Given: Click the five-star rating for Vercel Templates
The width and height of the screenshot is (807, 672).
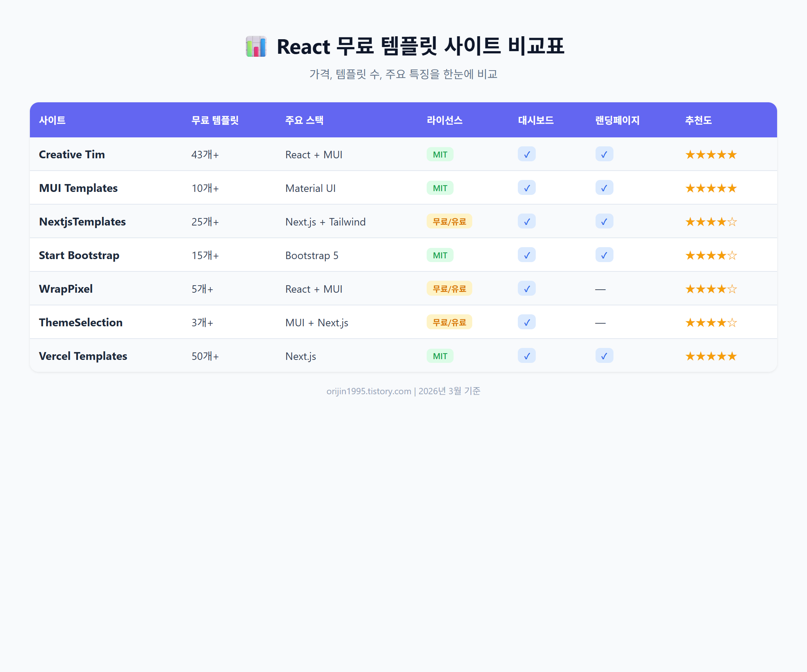Looking at the screenshot, I should pos(711,355).
